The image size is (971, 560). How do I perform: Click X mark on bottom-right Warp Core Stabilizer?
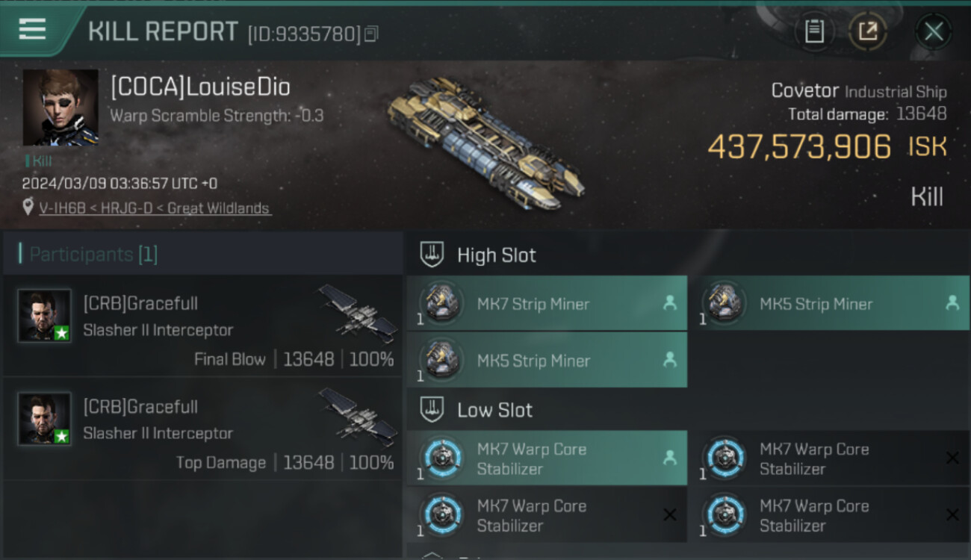952,514
